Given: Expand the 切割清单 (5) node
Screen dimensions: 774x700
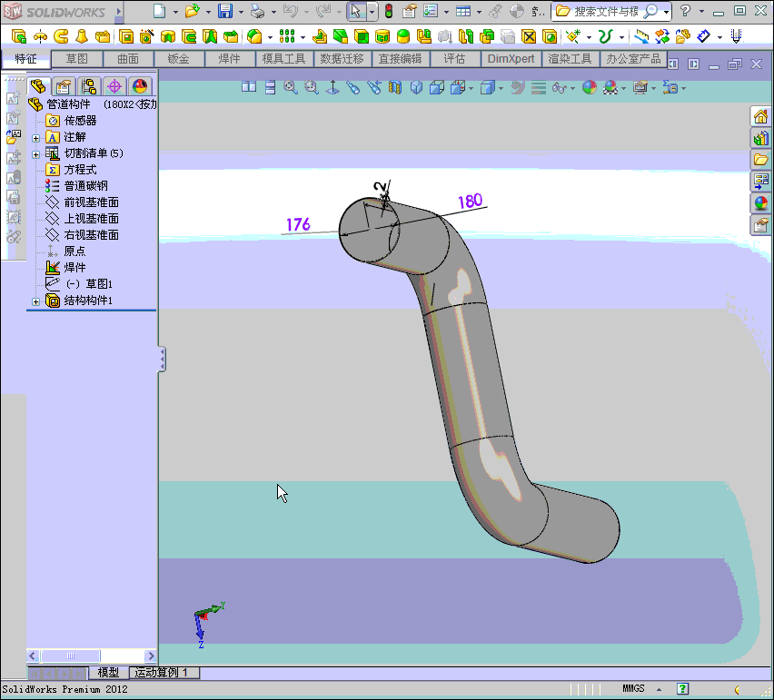Looking at the screenshot, I should tap(35, 154).
